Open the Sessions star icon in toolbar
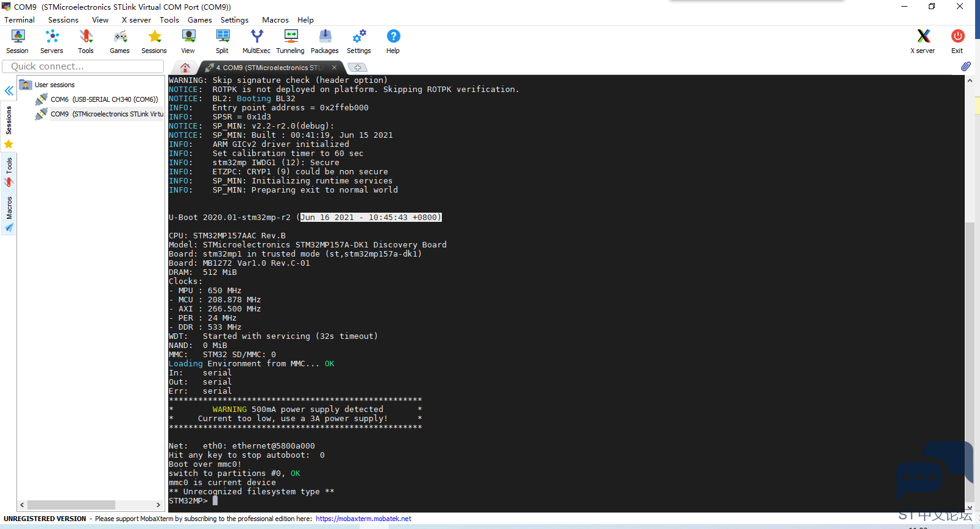Image resolution: width=980 pixels, height=529 pixels. pyautogui.click(x=154, y=41)
